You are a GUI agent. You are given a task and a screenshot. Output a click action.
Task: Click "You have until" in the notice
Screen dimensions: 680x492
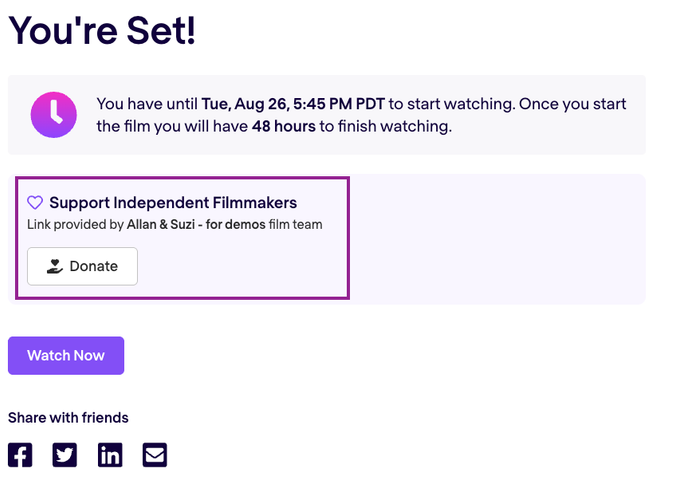click(x=146, y=103)
